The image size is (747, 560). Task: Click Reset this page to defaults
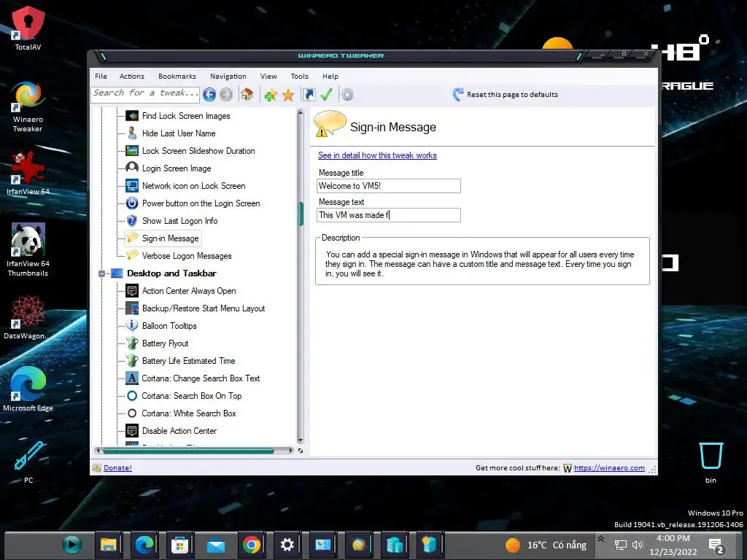pyautogui.click(x=506, y=94)
